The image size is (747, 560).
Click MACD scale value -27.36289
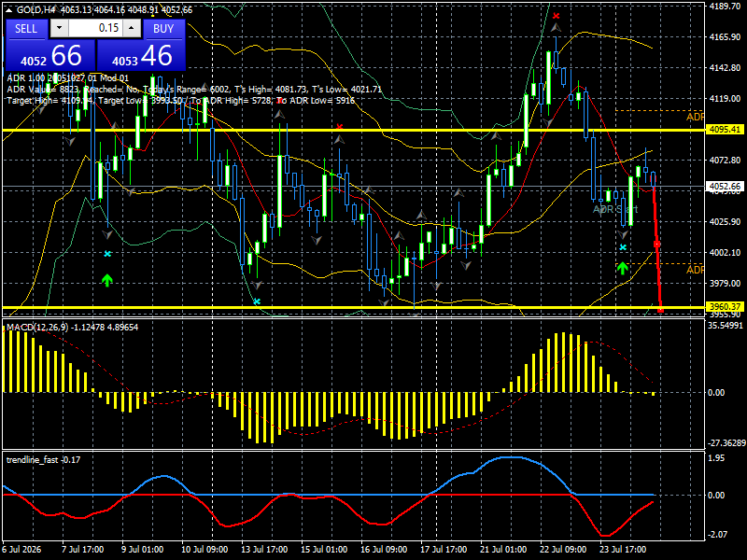(x=726, y=442)
